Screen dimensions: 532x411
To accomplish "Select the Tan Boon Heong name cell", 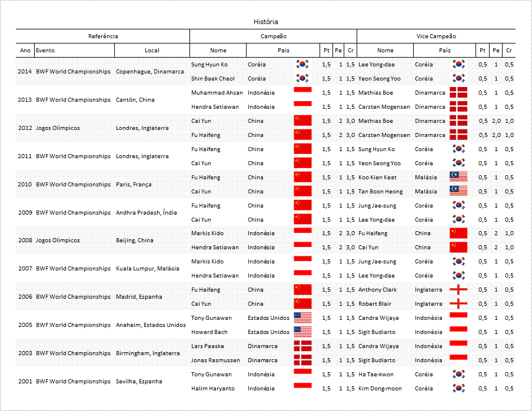I will click(x=380, y=191).
